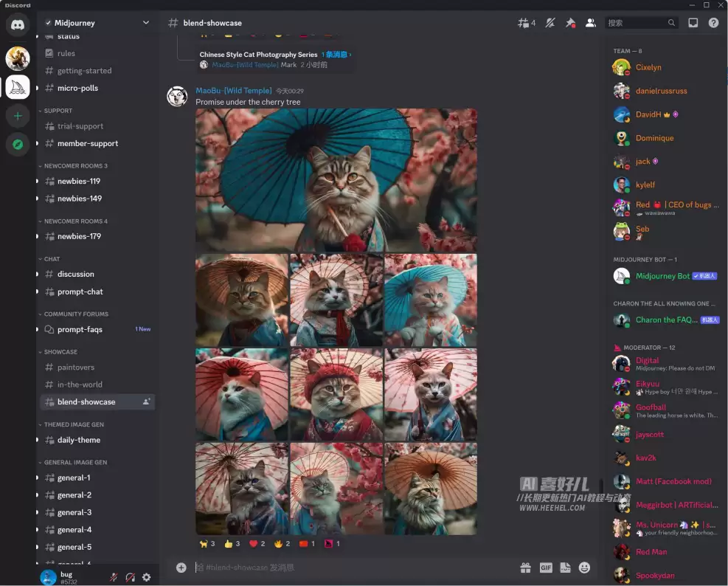Image resolution: width=728 pixels, height=586 pixels.
Task: Open the paintovers channel
Action: coord(97,367)
